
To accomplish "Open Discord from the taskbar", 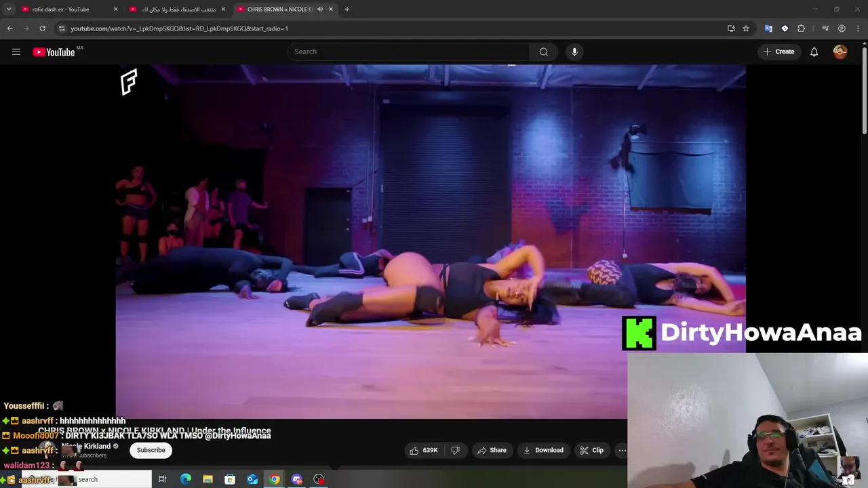I will point(296,479).
